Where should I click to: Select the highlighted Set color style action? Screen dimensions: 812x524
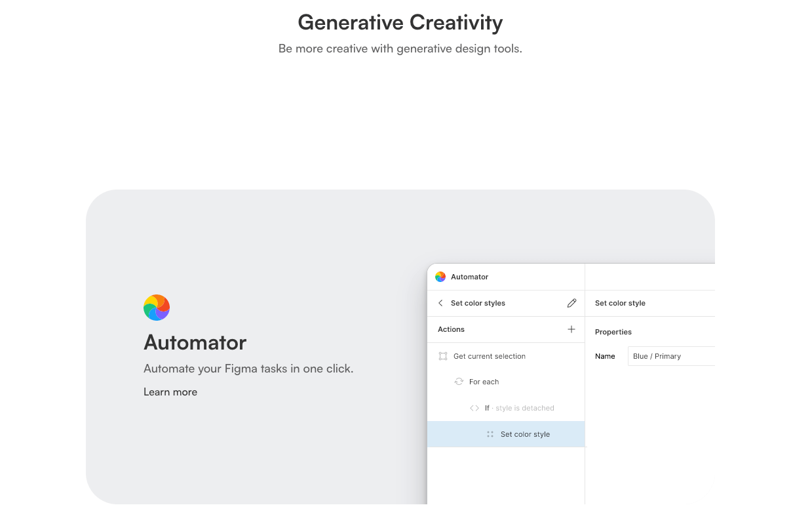506,434
